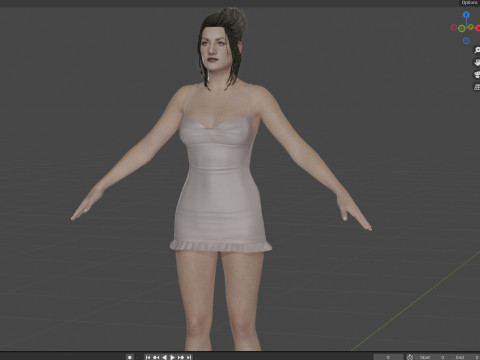Play the animation in reverse

click(164, 357)
